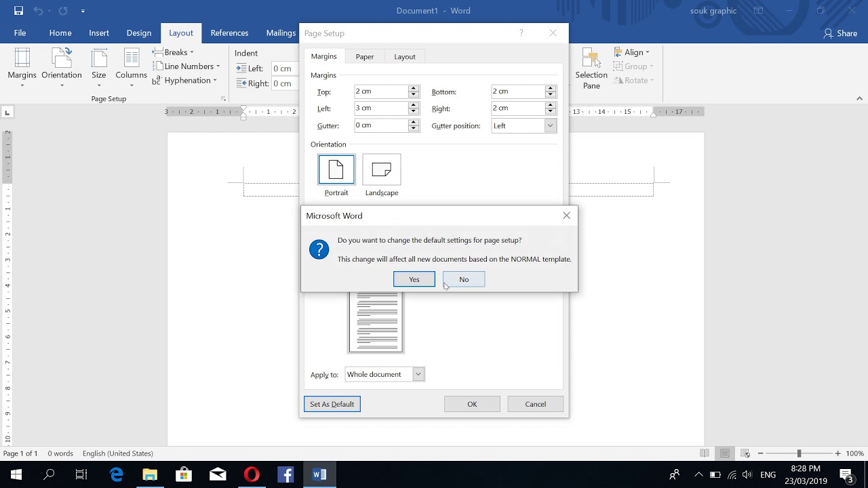Click OK in the Page Setup dialog
Viewport: 868px width, 488px height.
pyautogui.click(x=472, y=404)
